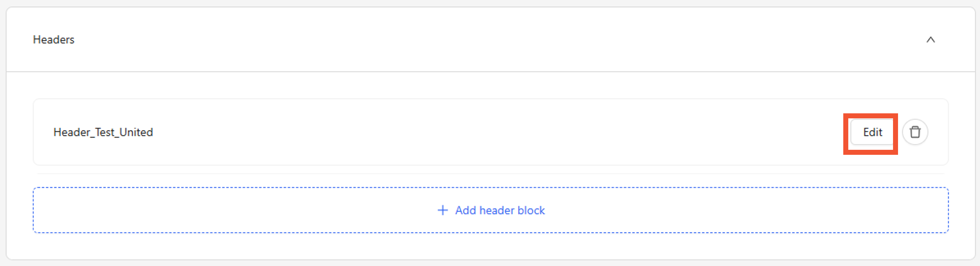980x266 pixels.
Task: Click the blue Add header block label
Action: pyautogui.click(x=500, y=210)
